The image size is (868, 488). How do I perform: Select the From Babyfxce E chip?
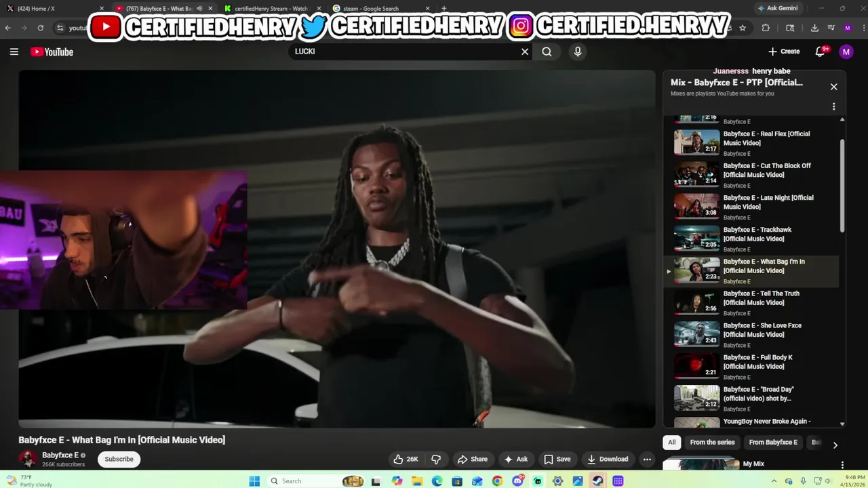pos(773,443)
